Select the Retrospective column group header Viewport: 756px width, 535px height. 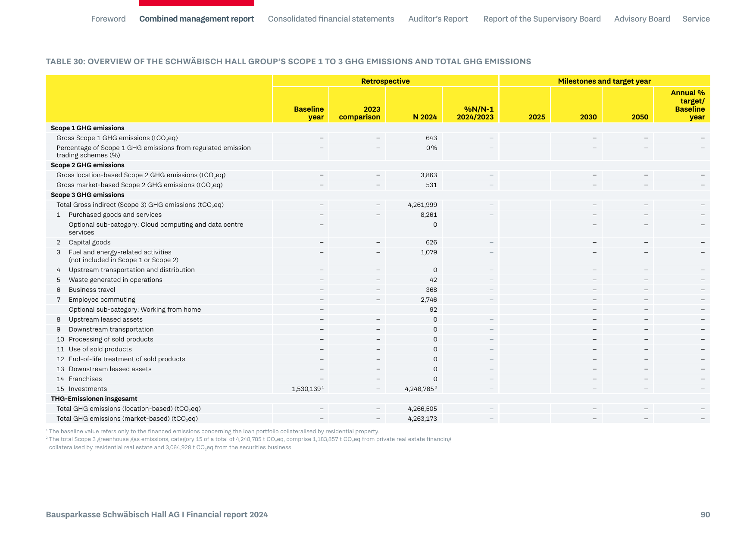click(x=385, y=81)
